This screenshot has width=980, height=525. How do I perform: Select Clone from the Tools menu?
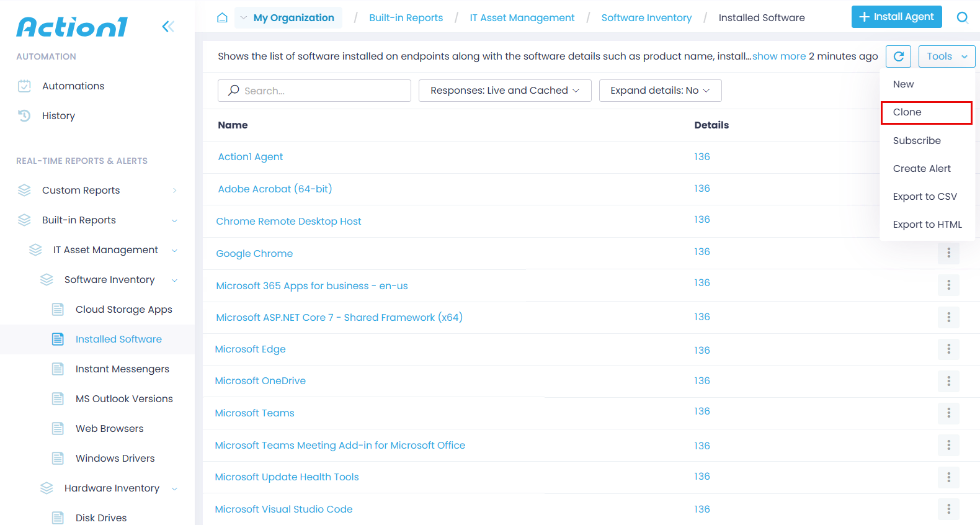[x=926, y=112]
